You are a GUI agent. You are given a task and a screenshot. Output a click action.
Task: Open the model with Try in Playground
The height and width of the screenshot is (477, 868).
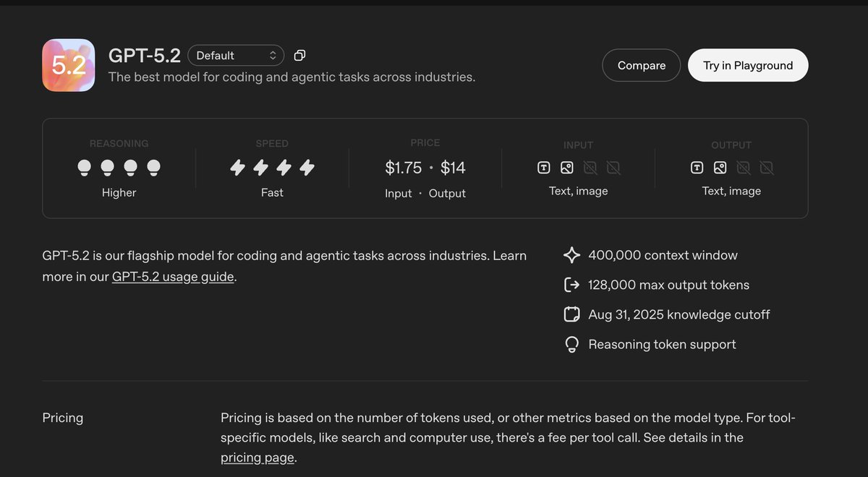748,65
